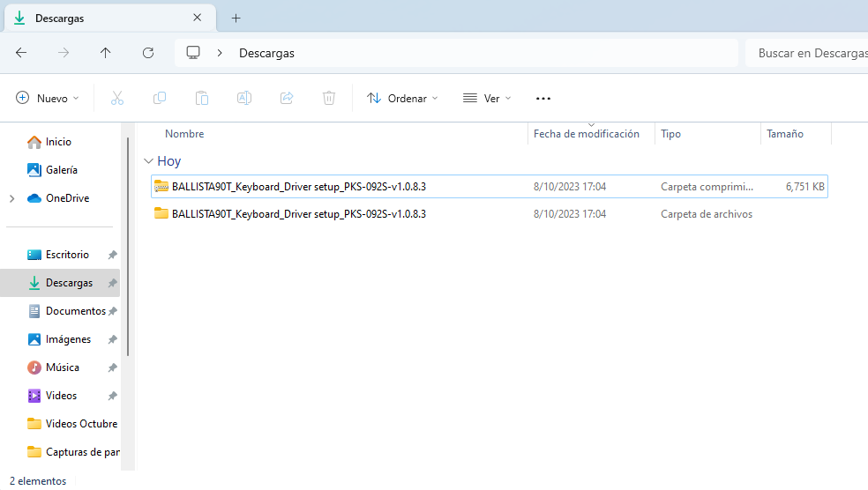
Task: Click the Paste clipboard icon
Action: point(202,99)
